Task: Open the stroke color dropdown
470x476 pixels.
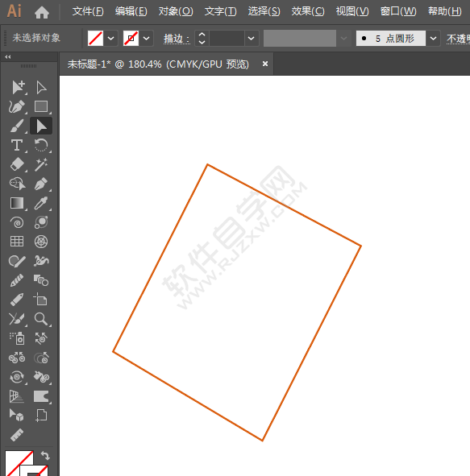Action: coord(147,39)
